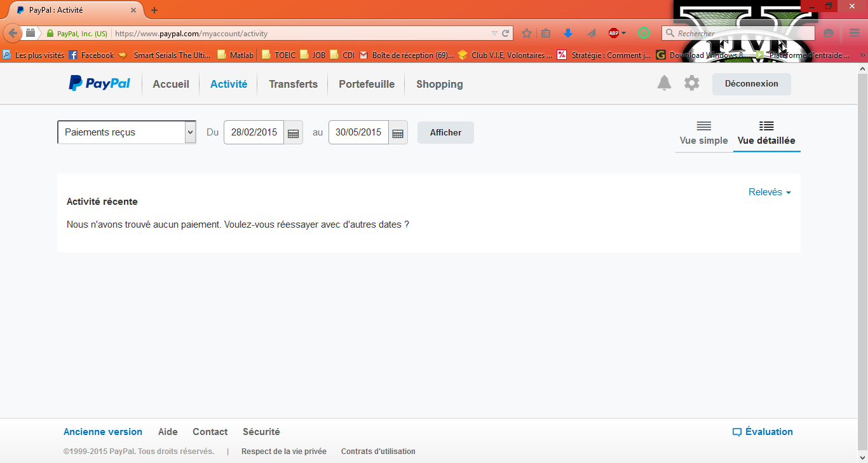
Task: Switch to Vue détaillée layout
Action: pyautogui.click(x=766, y=133)
